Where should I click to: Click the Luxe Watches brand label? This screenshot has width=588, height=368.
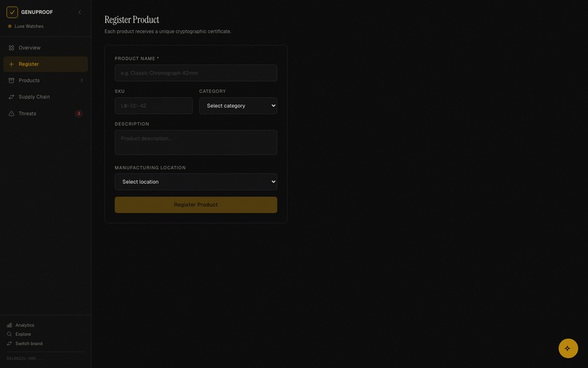pos(29,26)
